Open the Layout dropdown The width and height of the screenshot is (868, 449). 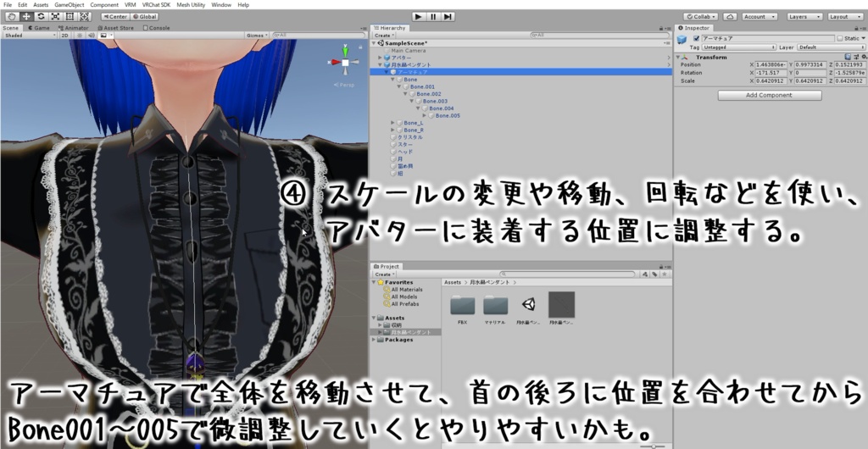pos(845,17)
